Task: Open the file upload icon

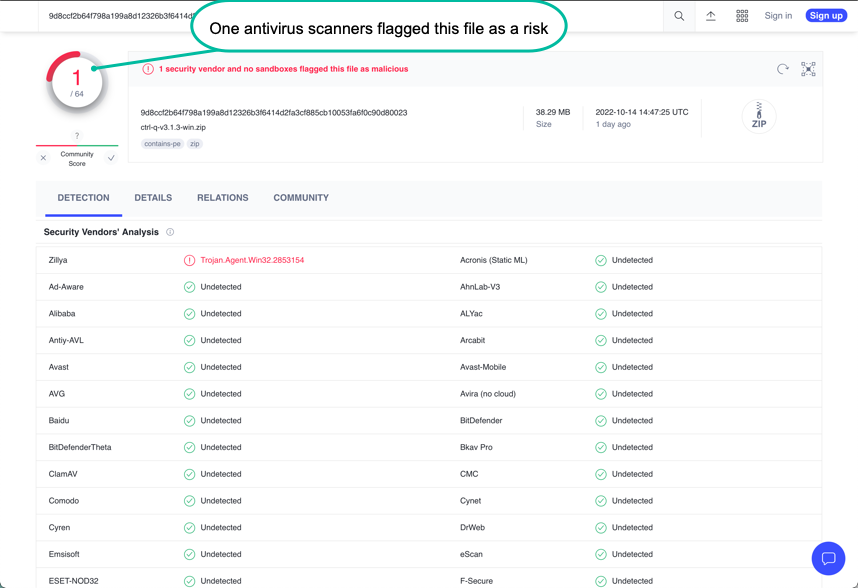Action: [x=711, y=16]
